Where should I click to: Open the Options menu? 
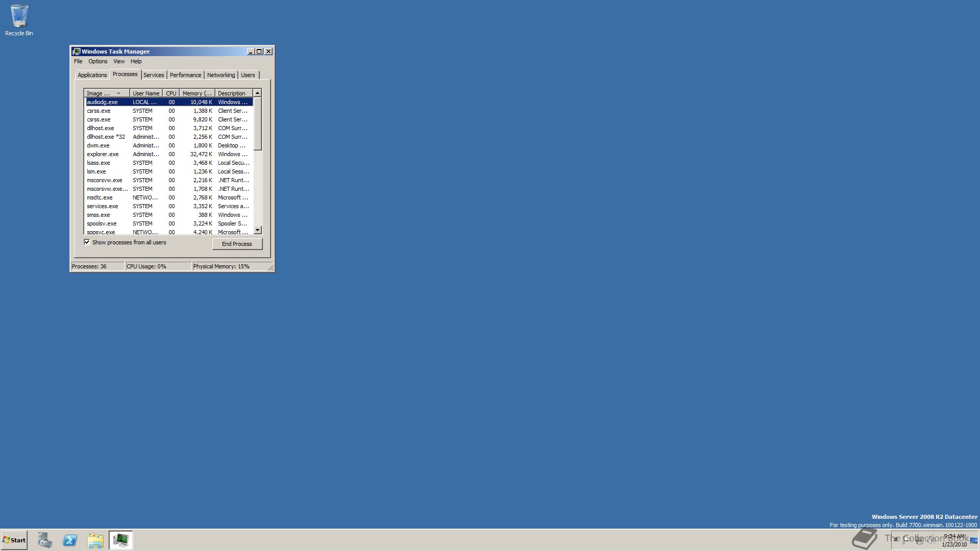point(97,61)
